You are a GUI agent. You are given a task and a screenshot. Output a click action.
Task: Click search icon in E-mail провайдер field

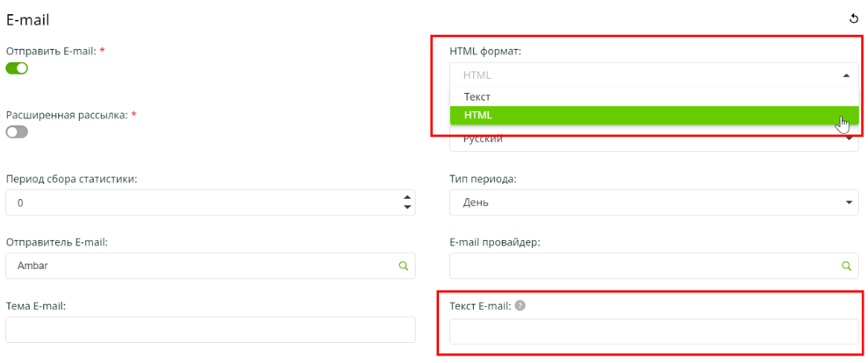[x=847, y=266]
